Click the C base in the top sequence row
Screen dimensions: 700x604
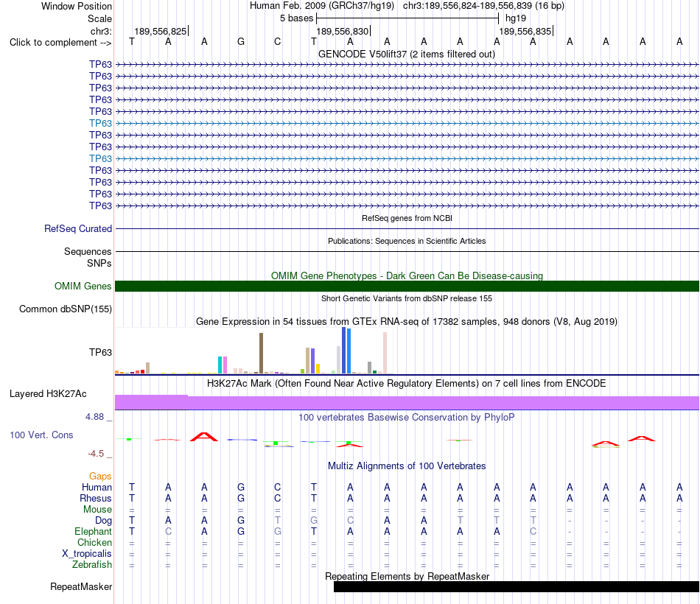click(277, 41)
